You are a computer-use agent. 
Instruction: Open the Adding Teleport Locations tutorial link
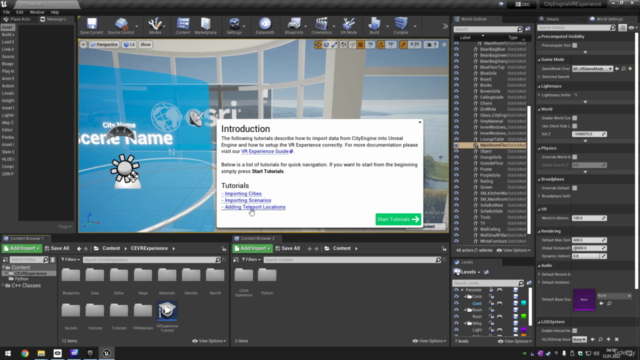[255, 207]
